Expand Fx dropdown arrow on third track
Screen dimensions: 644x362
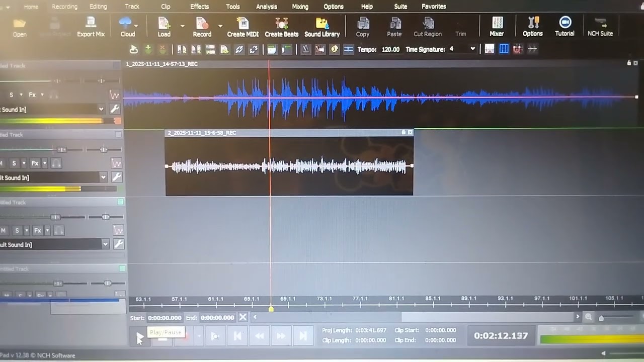pyautogui.click(x=47, y=230)
